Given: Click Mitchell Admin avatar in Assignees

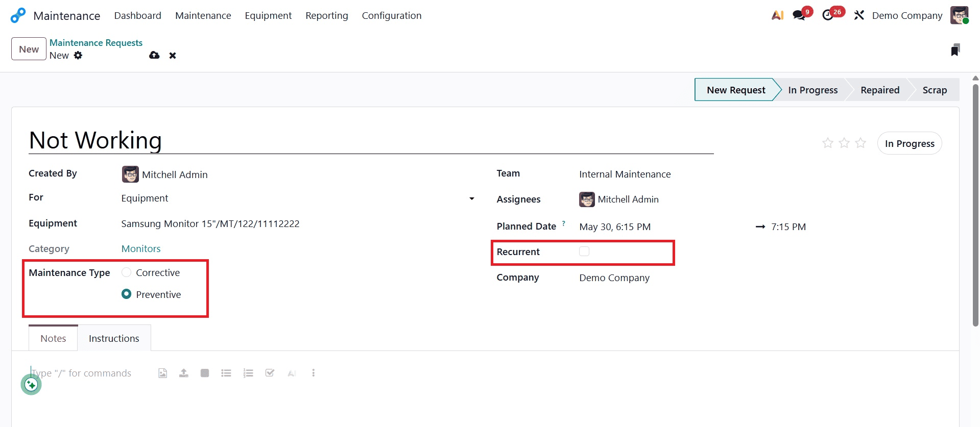Looking at the screenshot, I should tap(587, 199).
